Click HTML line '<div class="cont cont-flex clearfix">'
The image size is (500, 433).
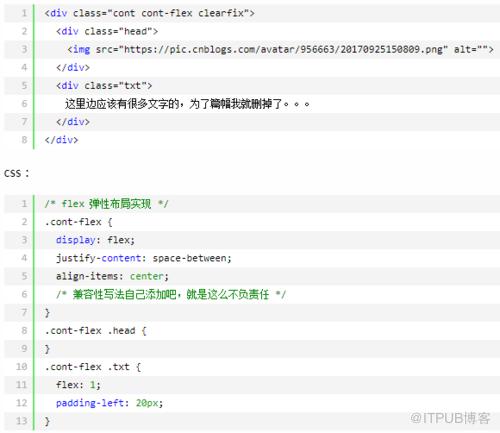tap(149, 13)
